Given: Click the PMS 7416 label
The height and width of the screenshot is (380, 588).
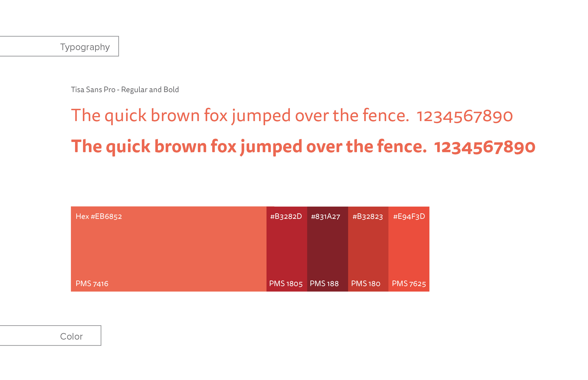Looking at the screenshot, I should click(x=92, y=283).
